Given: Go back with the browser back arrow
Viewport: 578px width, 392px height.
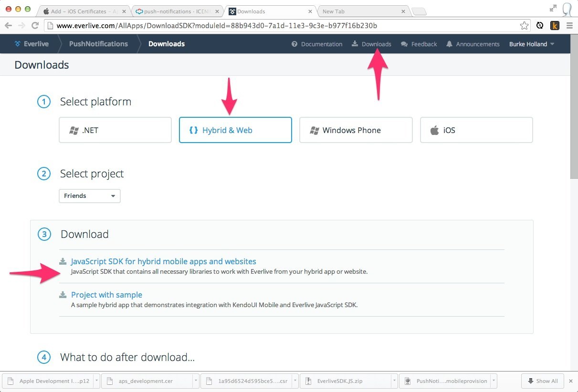Looking at the screenshot, I should (x=9, y=26).
